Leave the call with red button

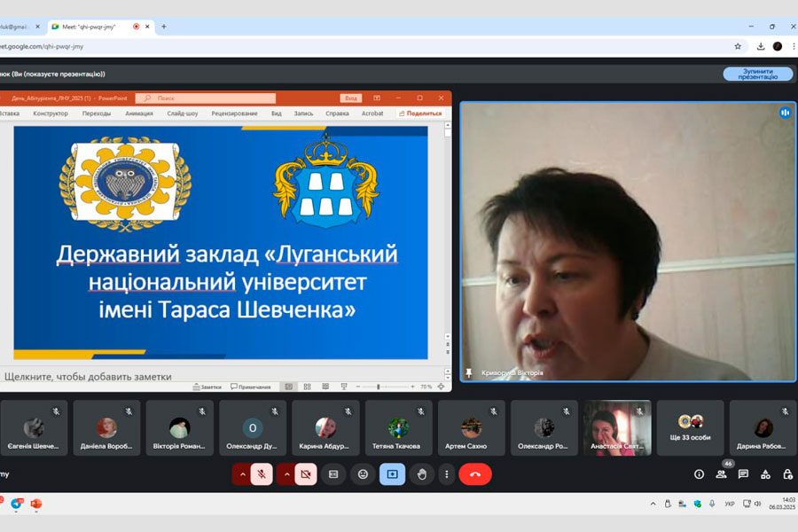[x=475, y=474]
